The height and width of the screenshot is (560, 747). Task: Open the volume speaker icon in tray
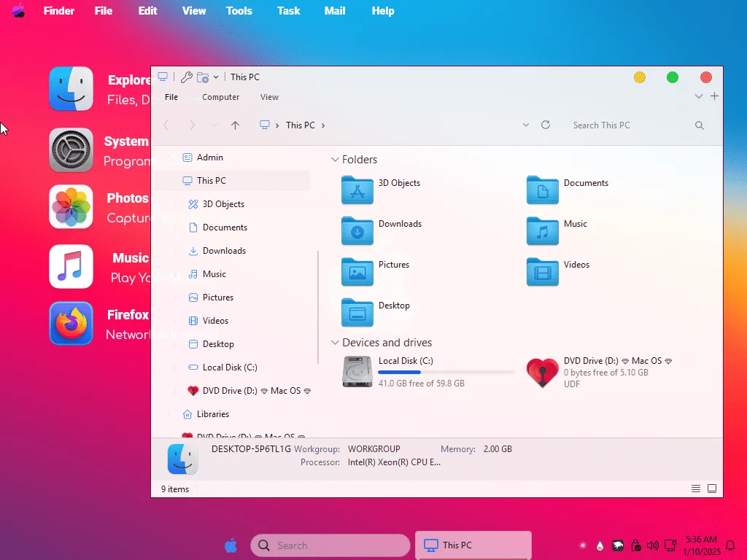coord(653,545)
